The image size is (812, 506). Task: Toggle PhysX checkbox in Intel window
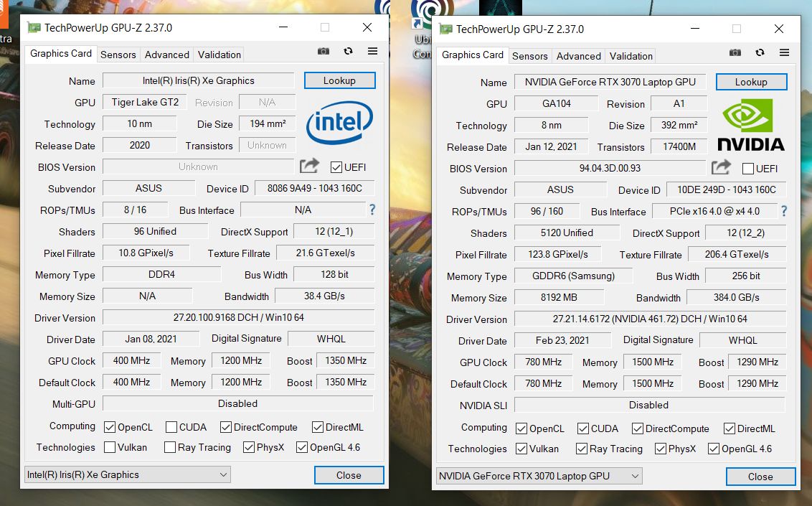point(249,447)
